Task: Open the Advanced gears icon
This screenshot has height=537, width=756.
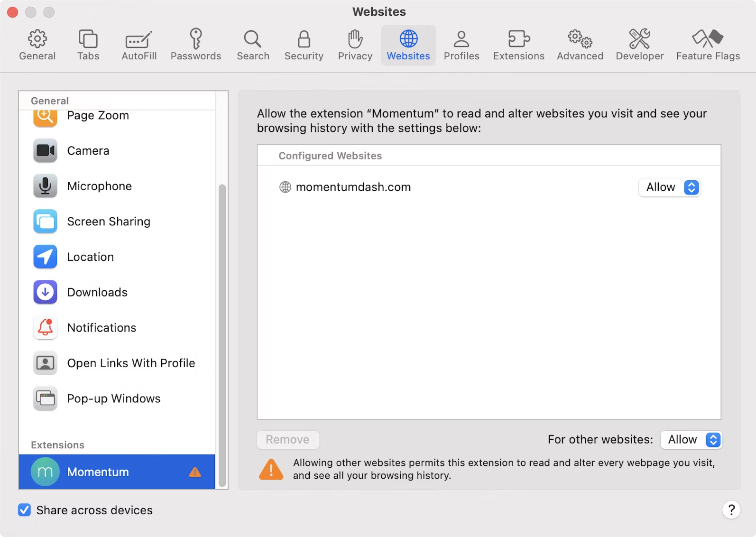Action: (580, 39)
